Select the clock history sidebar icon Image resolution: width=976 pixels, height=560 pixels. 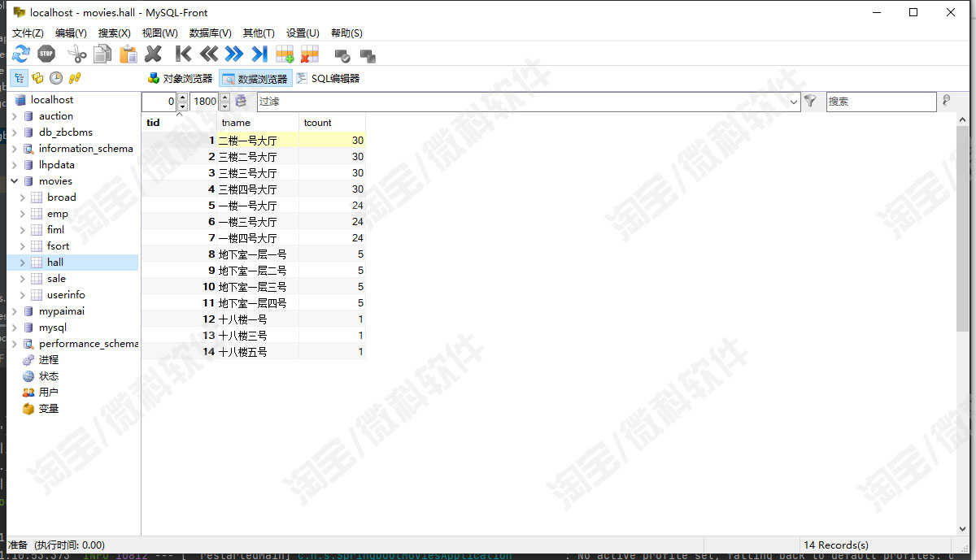[x=56, y=78]
